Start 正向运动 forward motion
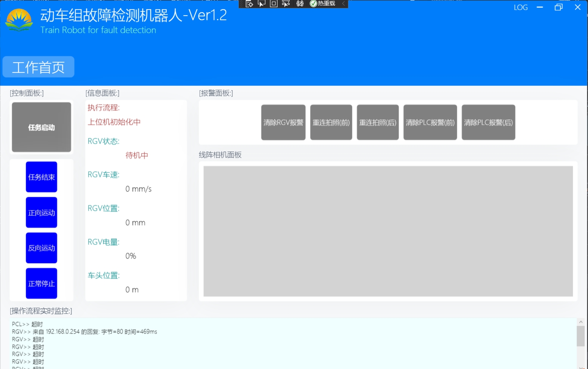Image resolution: width=588 pixels, height=369 pixels. pyautogui.click(x=42, y=213)
